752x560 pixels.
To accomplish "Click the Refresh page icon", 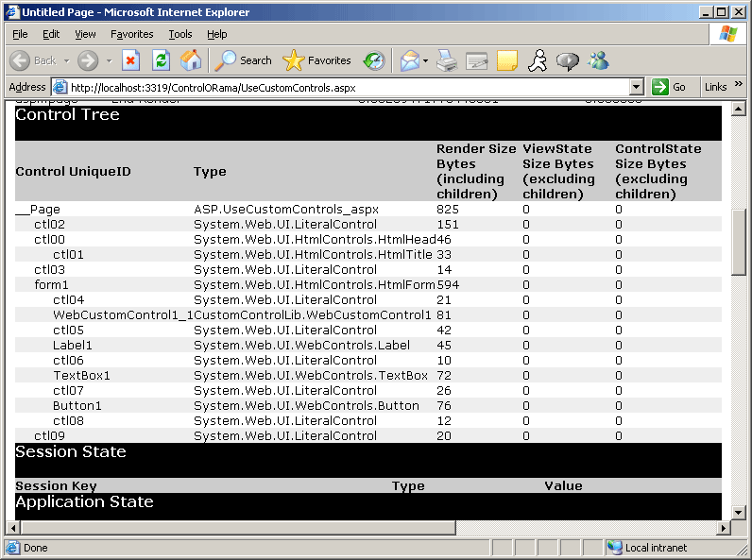I will click(162, 60).
